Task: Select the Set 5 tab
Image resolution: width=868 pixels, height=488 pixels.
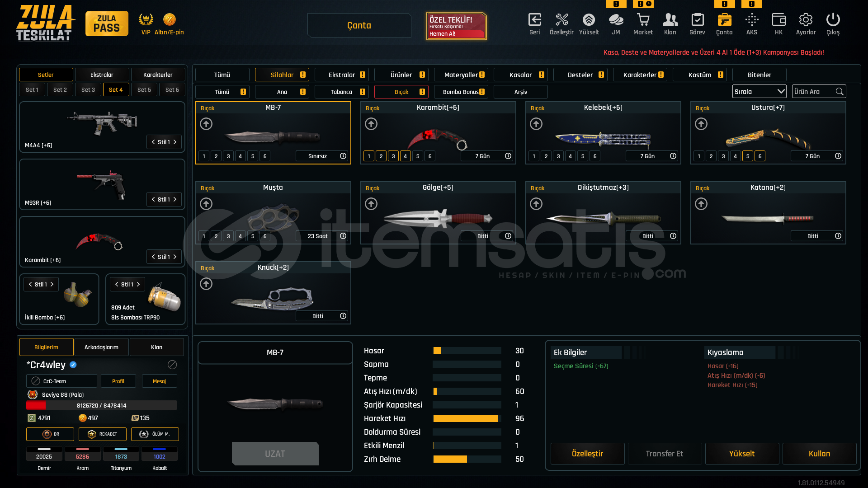Action: pos(144,90)
